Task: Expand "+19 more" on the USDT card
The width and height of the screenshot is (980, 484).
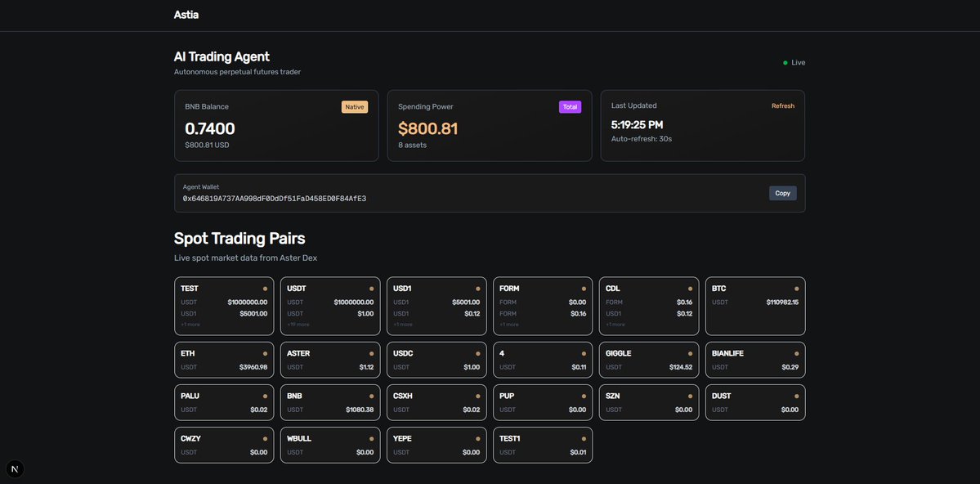Action: 298,325
